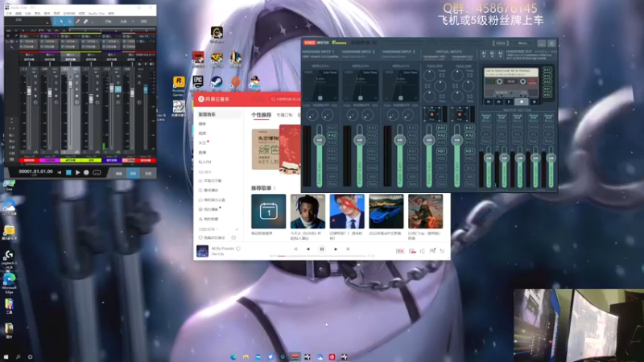Toggle loop in Studio One transport
Screen dimensions: 644x362
point(97,173)
